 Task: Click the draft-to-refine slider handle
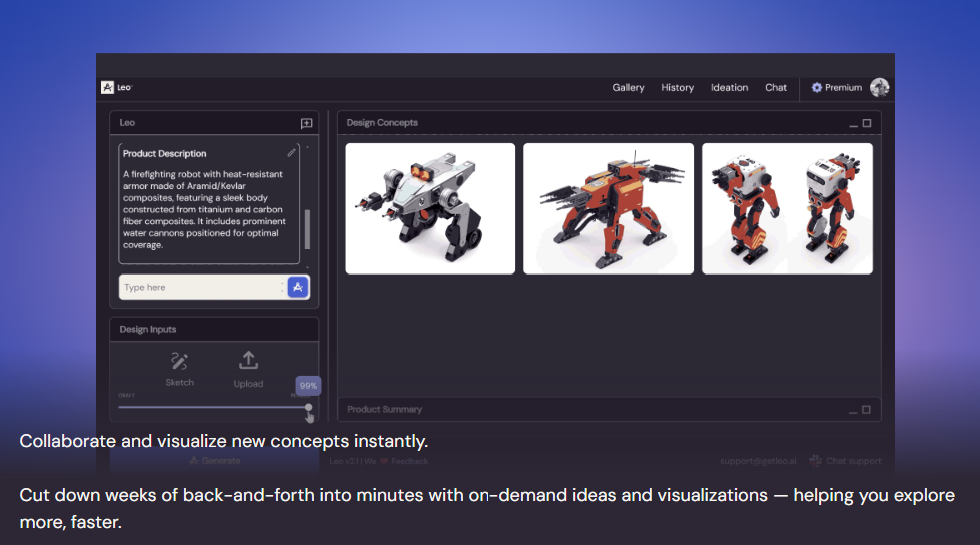tap(308, 407)
